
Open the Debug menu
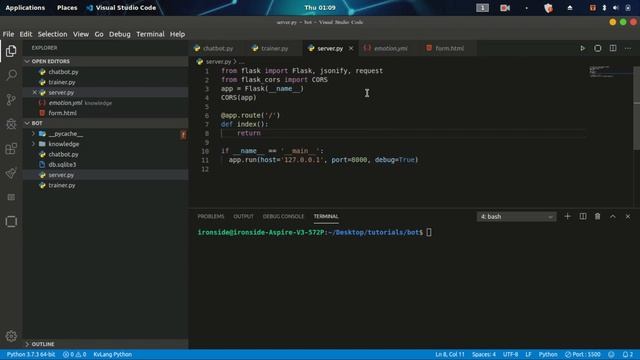click(x=120, y=34)
